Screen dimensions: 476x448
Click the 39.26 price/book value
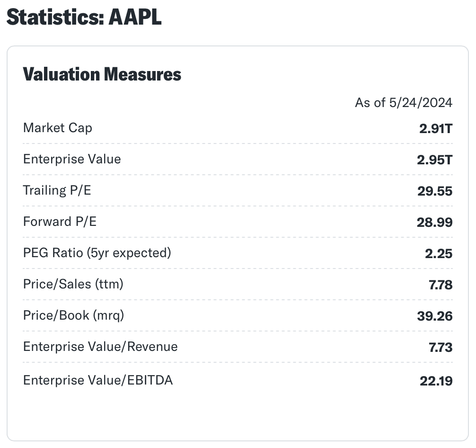click(435, 316)
